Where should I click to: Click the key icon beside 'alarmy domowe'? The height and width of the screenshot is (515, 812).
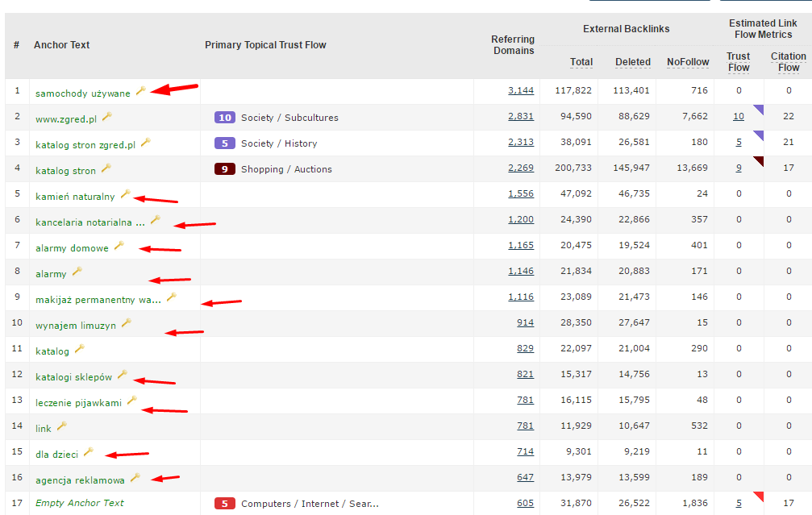[x=119, y=246]
